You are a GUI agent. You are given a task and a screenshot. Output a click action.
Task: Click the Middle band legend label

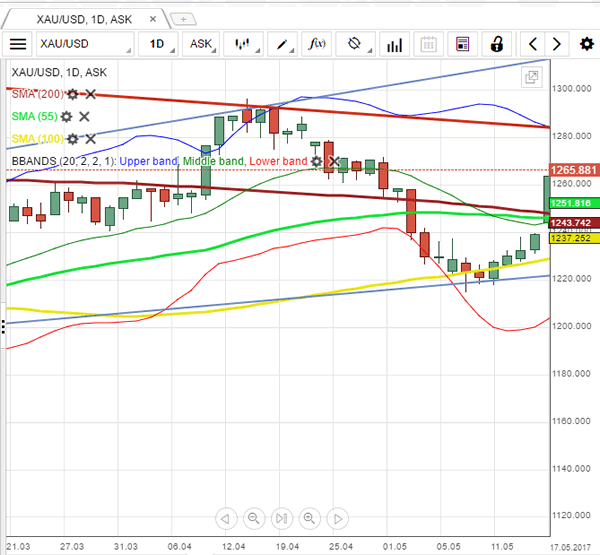click(213, 162)
